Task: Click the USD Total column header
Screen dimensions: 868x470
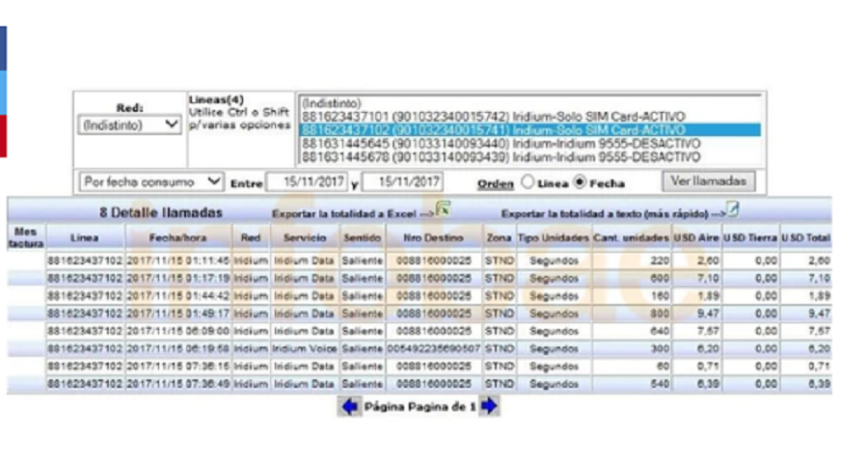Action: pyautogui.click(x=805, y=235)
